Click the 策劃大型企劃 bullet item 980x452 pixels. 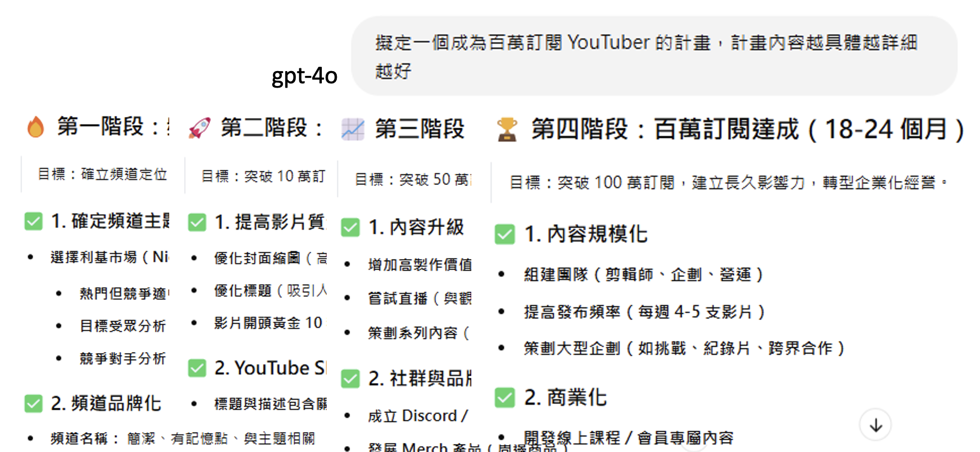click(x=683, y=348)
